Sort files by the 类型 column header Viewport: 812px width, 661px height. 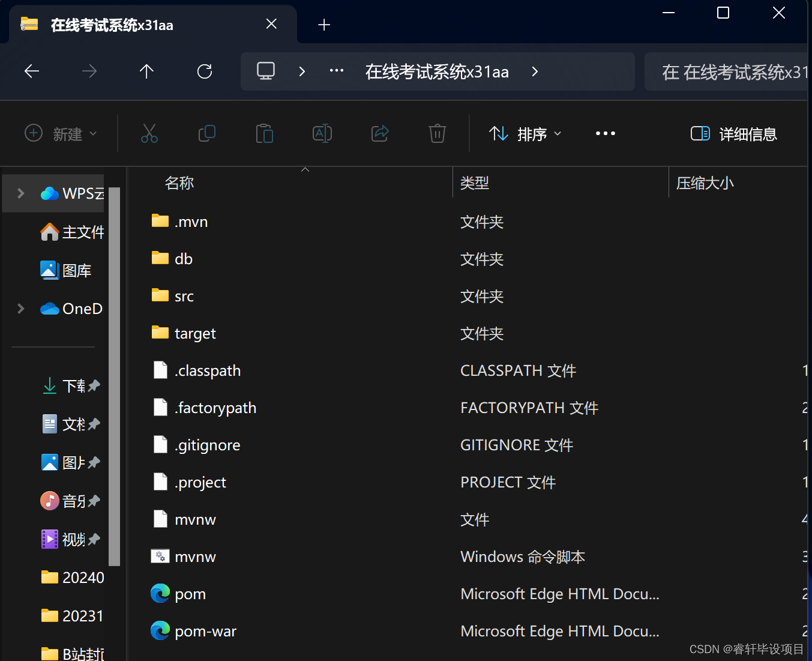[x=475, y=183]
